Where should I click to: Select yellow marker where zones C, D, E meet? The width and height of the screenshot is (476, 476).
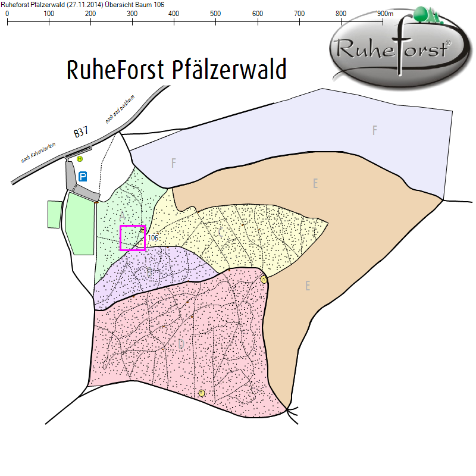pos(264,280)
